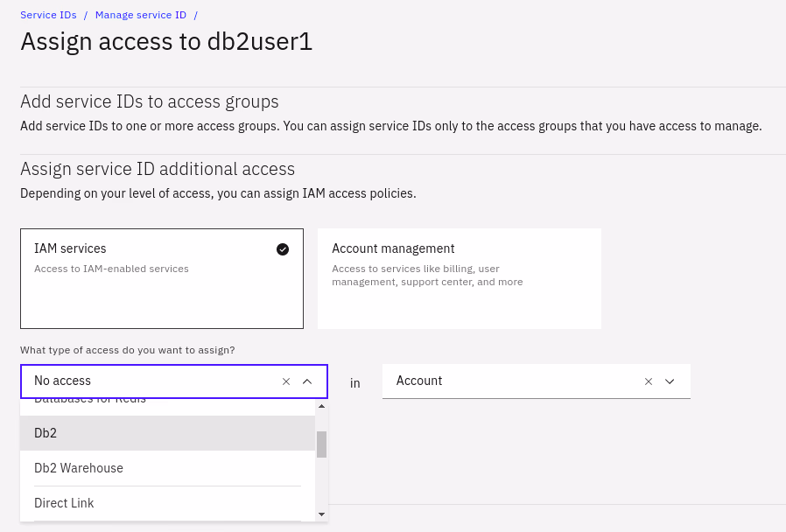Click the scrollbar track below the thumb
Screen dimensions: 786x532
[321, 486]
